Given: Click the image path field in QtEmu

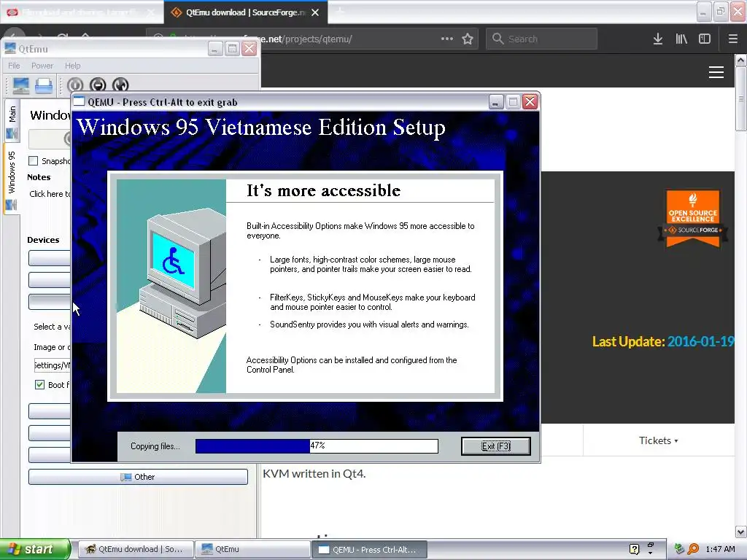Looking at the screenshot, I should pos(52,365).
